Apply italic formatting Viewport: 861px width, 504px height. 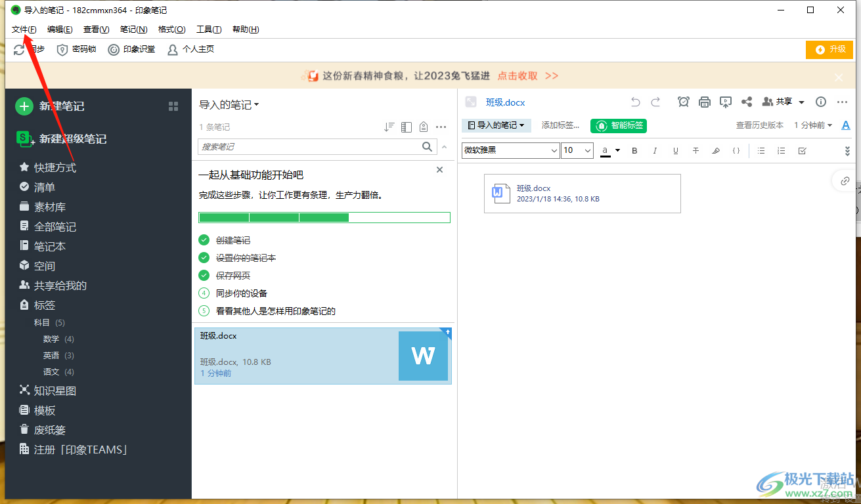point(655,150)
